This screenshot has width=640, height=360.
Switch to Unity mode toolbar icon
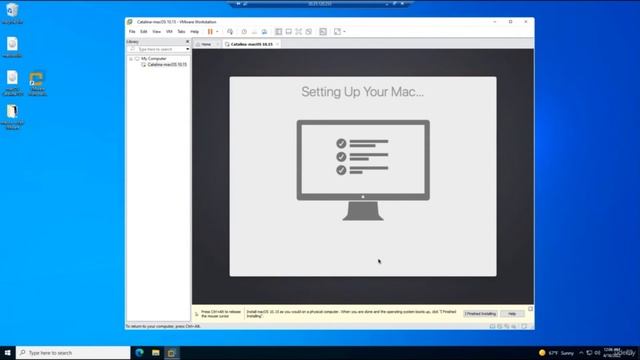(x=309, y=31)
